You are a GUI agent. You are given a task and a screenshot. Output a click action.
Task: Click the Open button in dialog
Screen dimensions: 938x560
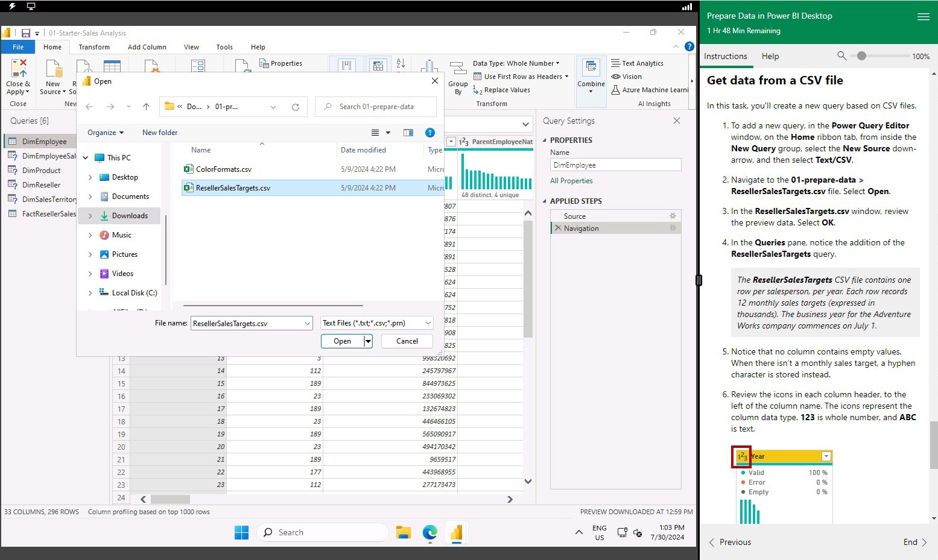click(343, 341)
